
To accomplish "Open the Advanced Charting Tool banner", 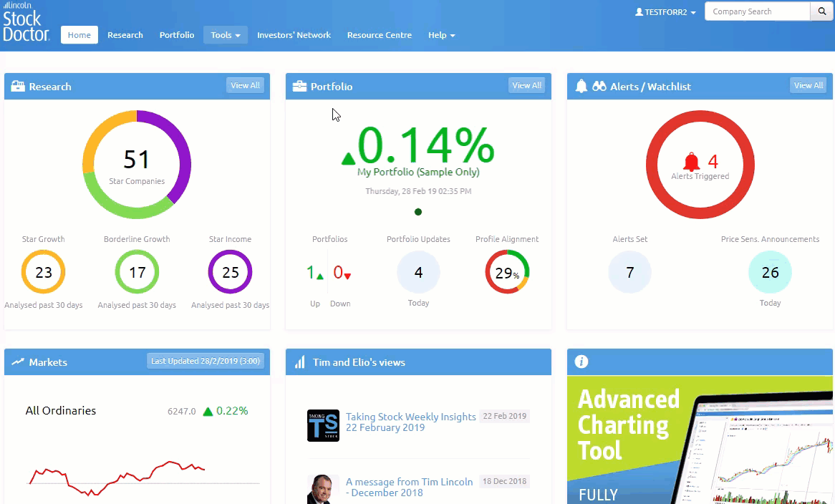I will [x=700, y=440].
